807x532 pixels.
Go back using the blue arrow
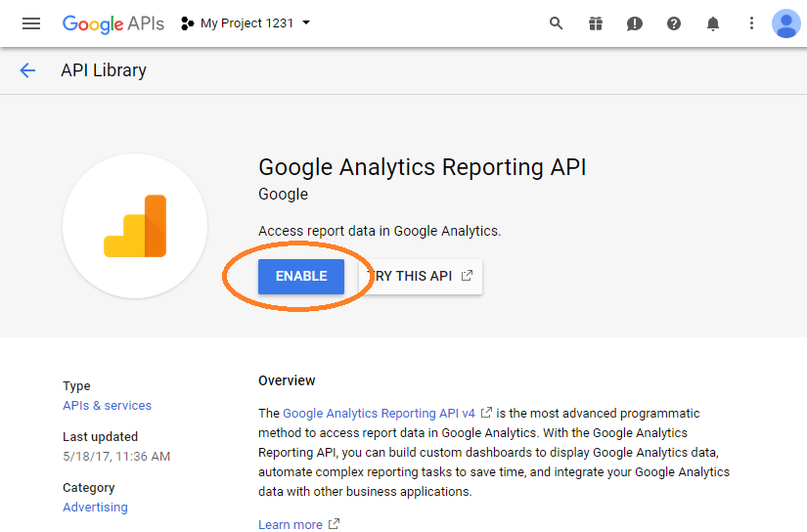point(27,70)
